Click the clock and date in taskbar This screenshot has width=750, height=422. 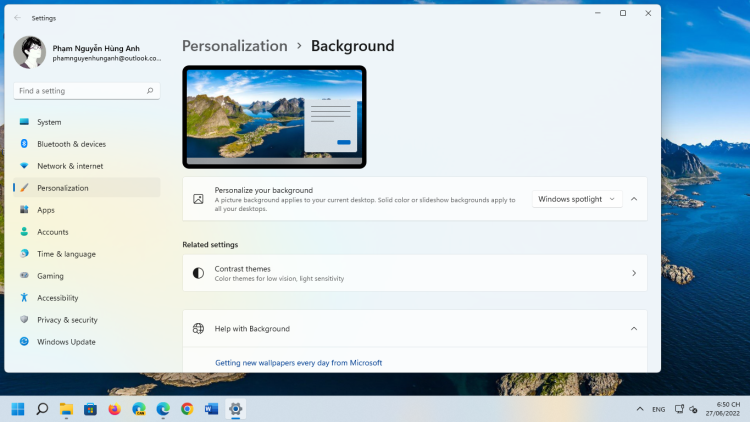[x=722, y=409]
